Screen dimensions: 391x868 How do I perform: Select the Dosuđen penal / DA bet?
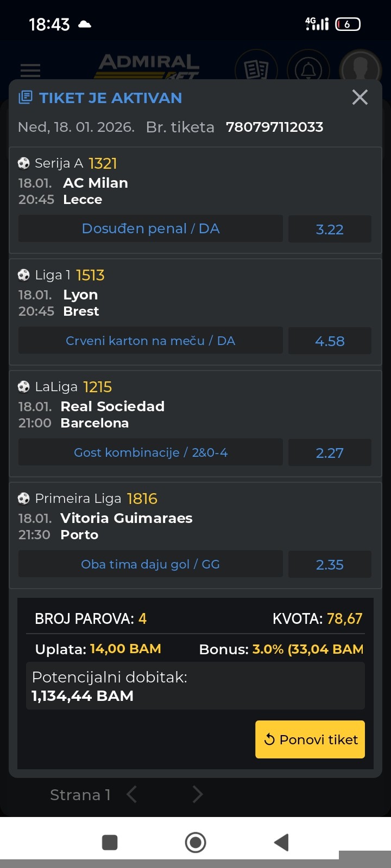pos(150,229)
